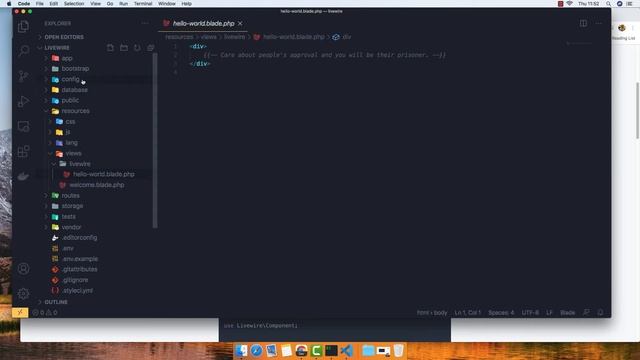Change encoding via UTF-8 status item
Viewport: 640px width, 360px height.
point(530,313)
